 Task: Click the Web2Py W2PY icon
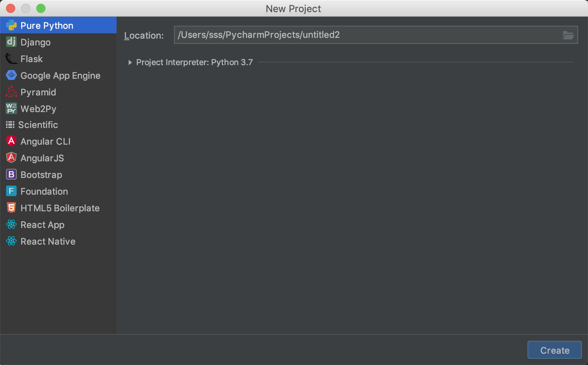(11, 109)
